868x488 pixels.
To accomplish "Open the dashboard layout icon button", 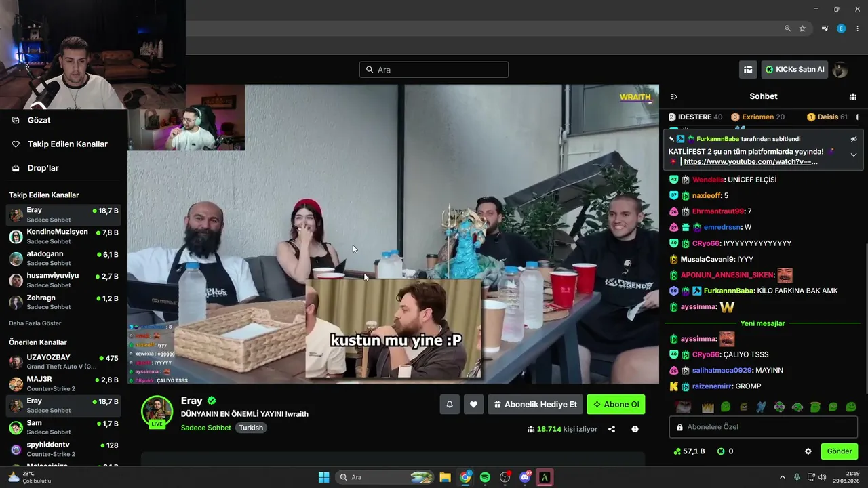I will [748, 69].
